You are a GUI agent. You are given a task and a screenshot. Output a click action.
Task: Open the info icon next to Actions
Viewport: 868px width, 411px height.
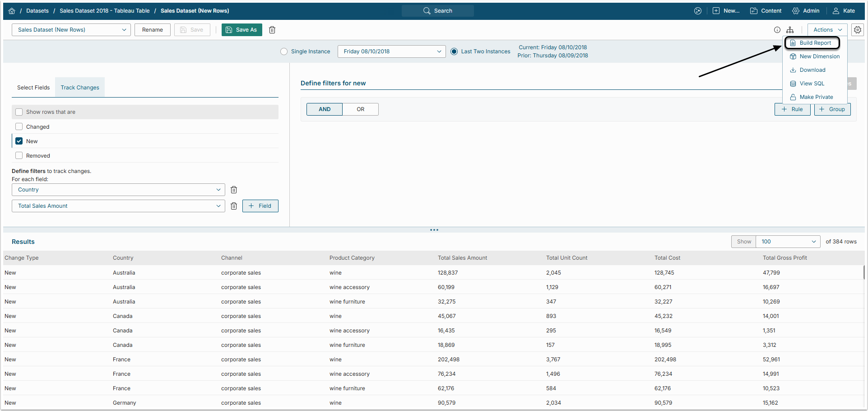click(777, 30)
